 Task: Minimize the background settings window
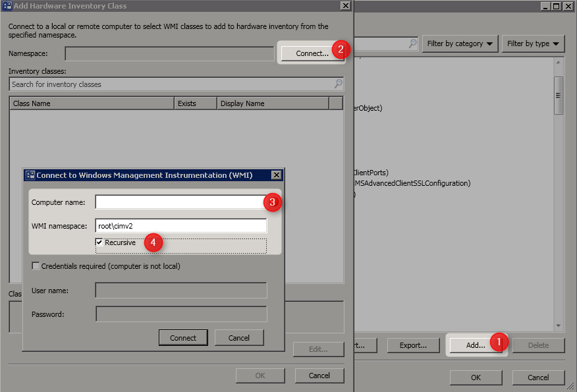tap(546, 6)
